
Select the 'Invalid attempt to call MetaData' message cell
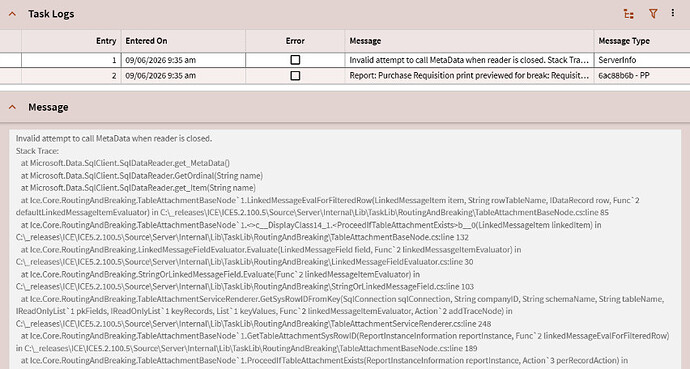tap(469, 60)
